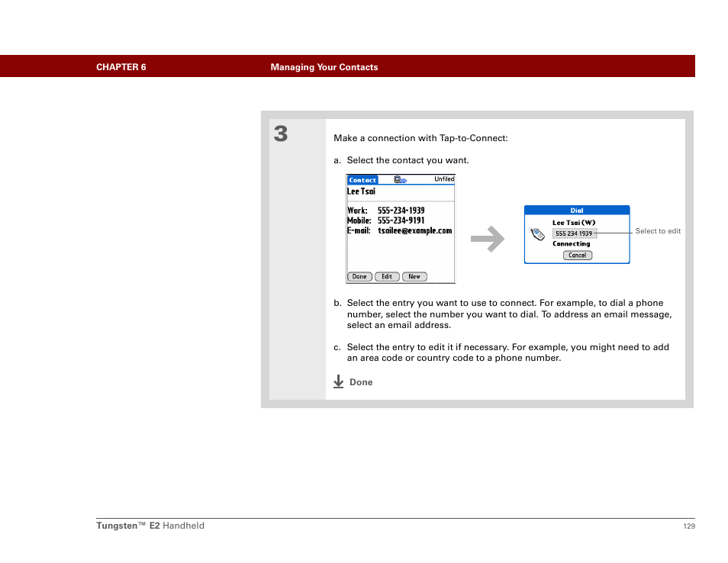This screenshot has height=563, width=728.
Task: Click the New button in Contact view
Action: [x=414, y=277]
